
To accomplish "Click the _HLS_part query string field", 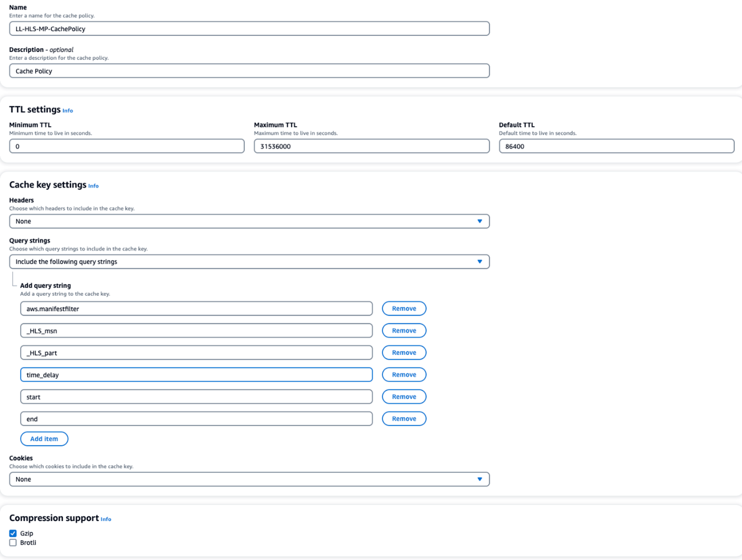I will pos(196,353).
